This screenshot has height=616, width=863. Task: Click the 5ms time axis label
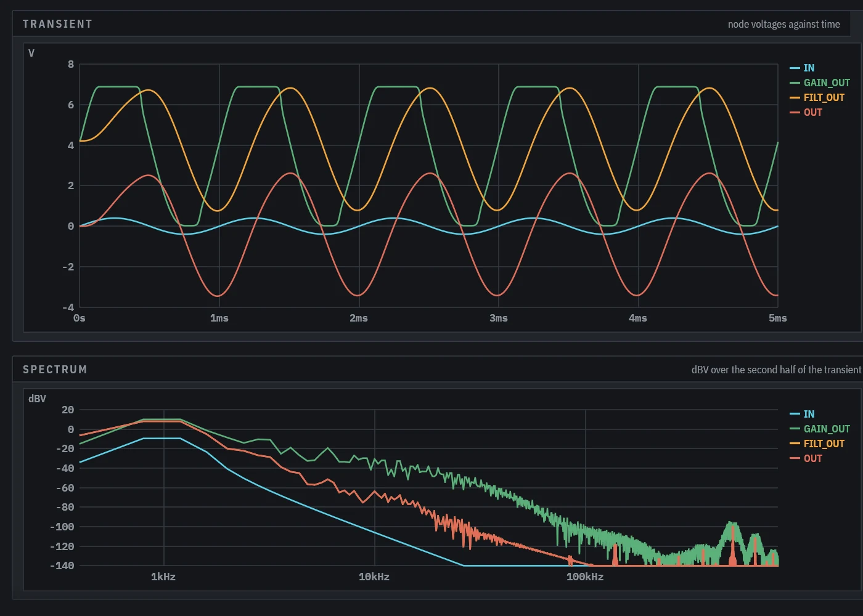778,318
